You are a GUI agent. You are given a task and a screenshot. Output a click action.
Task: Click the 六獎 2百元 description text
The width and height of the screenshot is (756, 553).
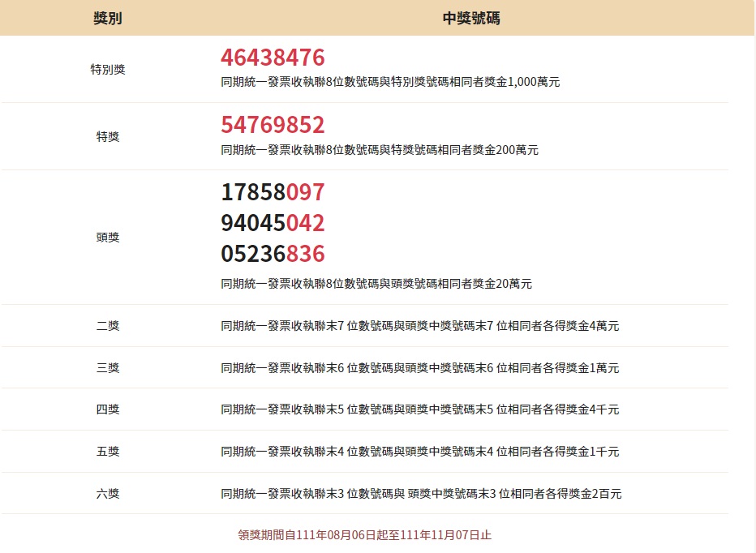421,494
